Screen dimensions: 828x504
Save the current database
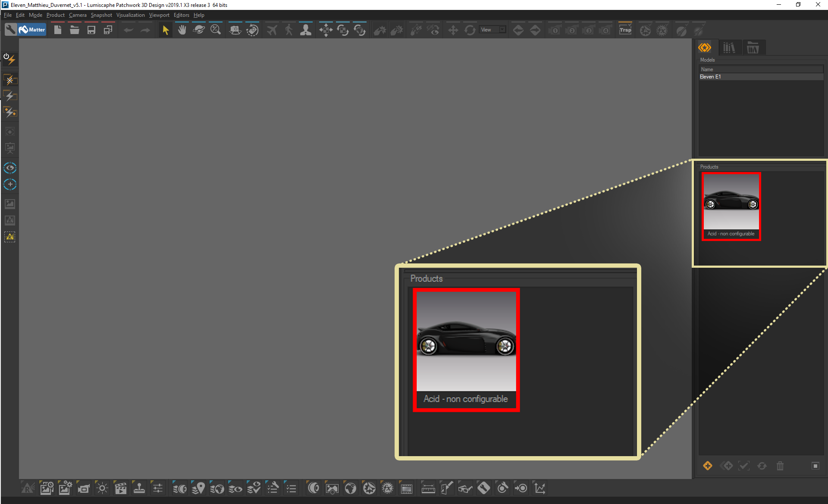[91, 30]
